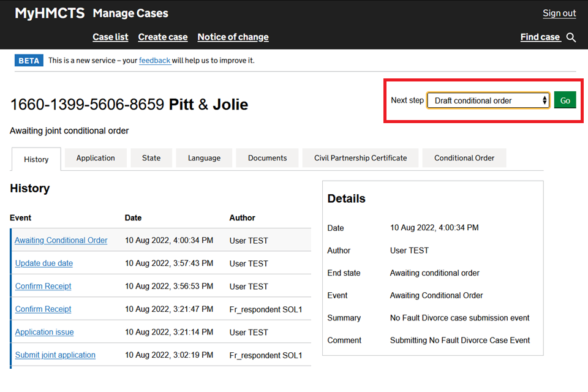Go to Create case page
Image resolution: width=588 pixels, height=392 pixels.
(x=163, y=37)
